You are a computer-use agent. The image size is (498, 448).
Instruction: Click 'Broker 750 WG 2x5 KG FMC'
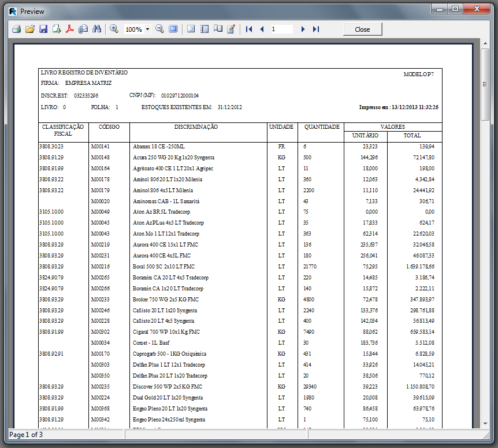tap(165, 300)
